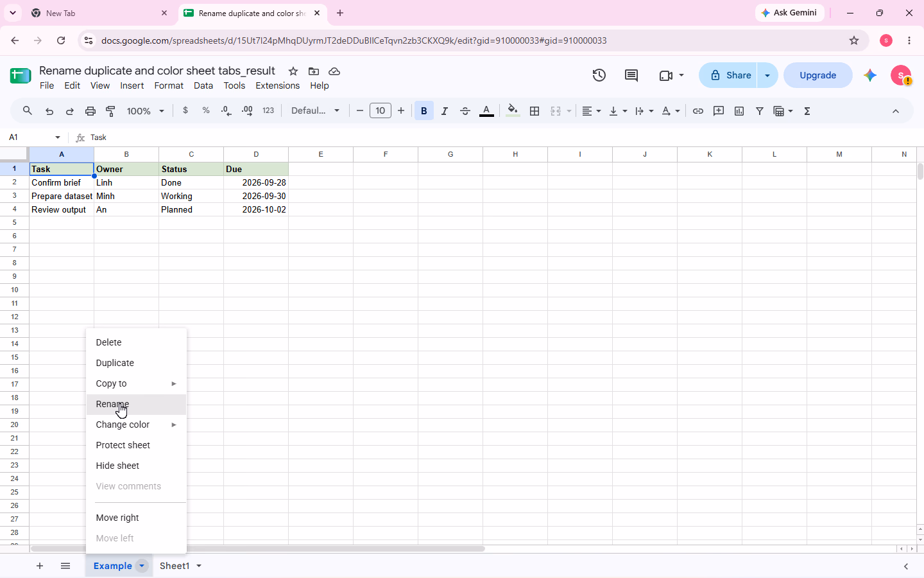Switch to the Sheet1 tab
Image resolution: width=924 pixels, height=578 pixels.
click(x=175, y=566)
